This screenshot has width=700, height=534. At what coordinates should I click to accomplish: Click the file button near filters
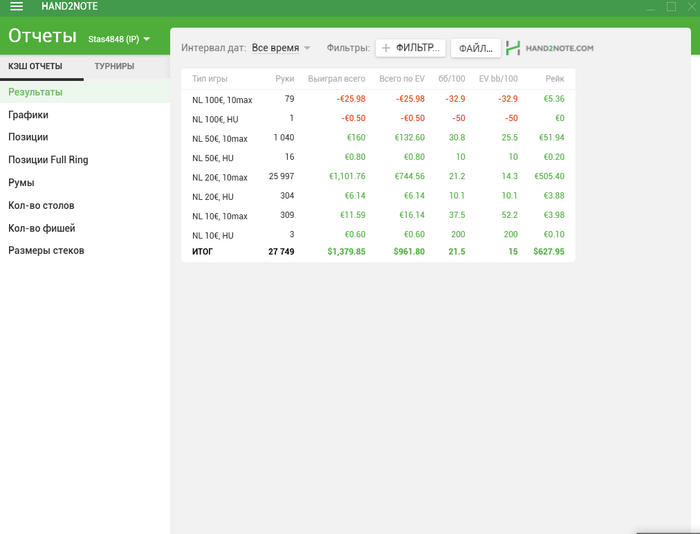click(475, 48)
